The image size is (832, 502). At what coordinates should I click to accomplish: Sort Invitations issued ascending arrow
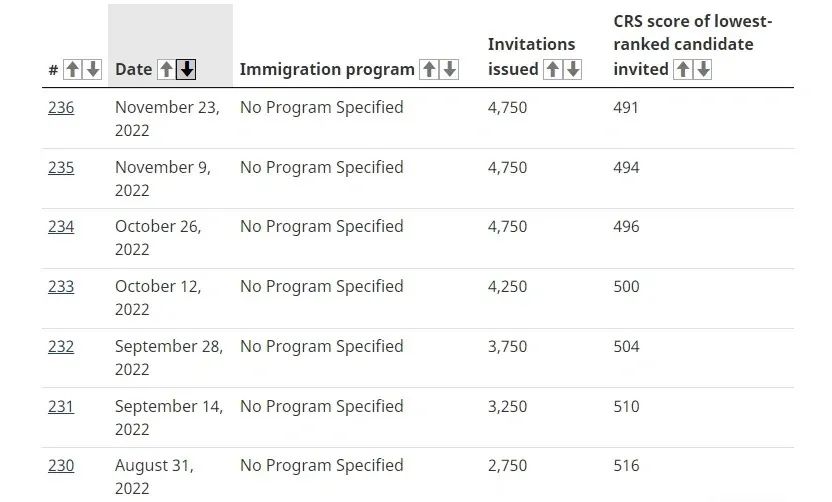552,69
